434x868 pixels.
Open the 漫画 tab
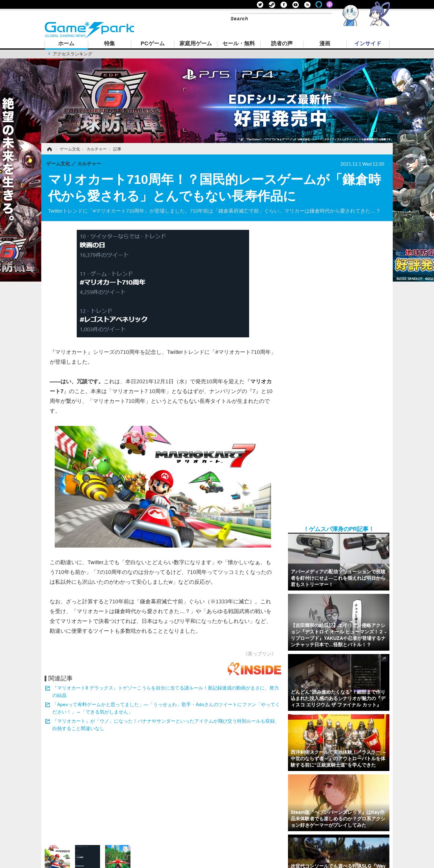[325, 44]
